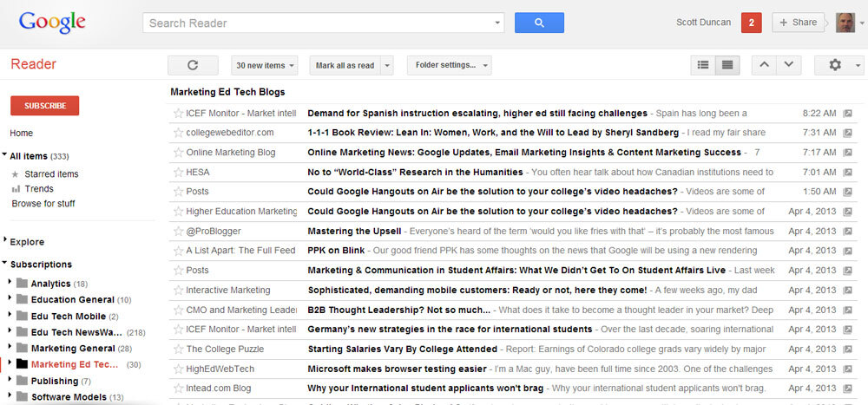868x405 pixels.
Task: Open Why your International student applicants article
Action: [425, 389]
